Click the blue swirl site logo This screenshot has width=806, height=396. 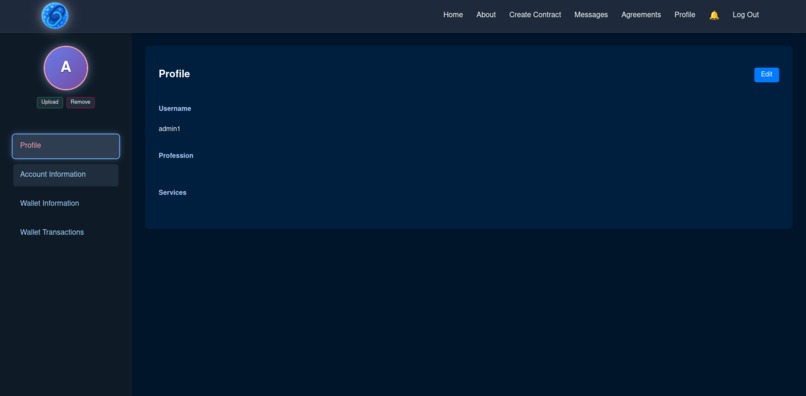[x=54, y=15]
